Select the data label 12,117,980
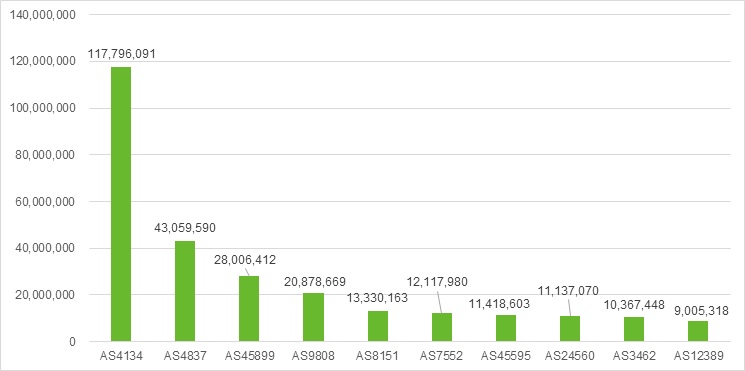 coord(437,282)
